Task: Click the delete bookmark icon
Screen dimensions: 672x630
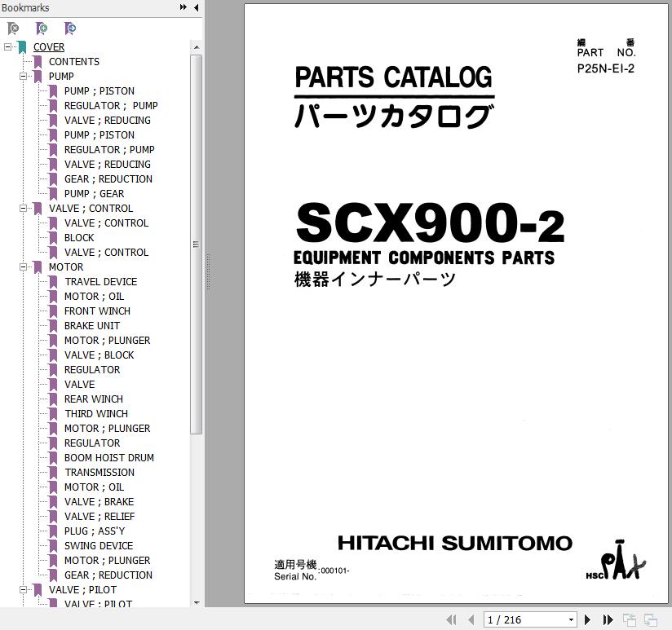Action: pos(13,29)
